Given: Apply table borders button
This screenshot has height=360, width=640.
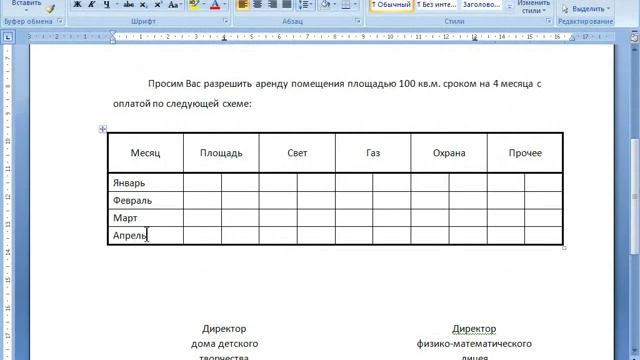Looking at the screenshot, I should 345,4.
